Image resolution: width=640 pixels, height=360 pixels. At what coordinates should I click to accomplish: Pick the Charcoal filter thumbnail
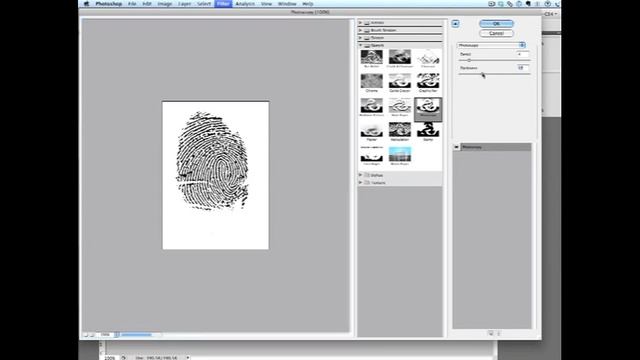click(428, 57)
